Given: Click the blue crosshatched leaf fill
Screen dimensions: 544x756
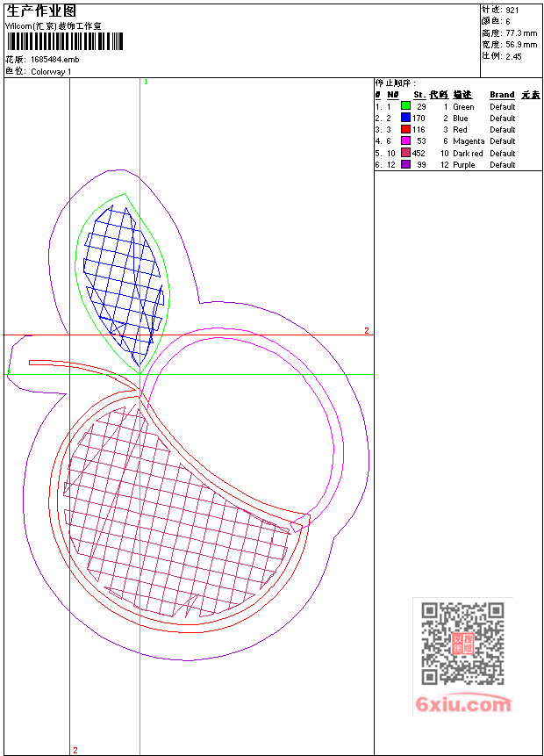Looking at the screenshot, I should (x=123, y=284).
